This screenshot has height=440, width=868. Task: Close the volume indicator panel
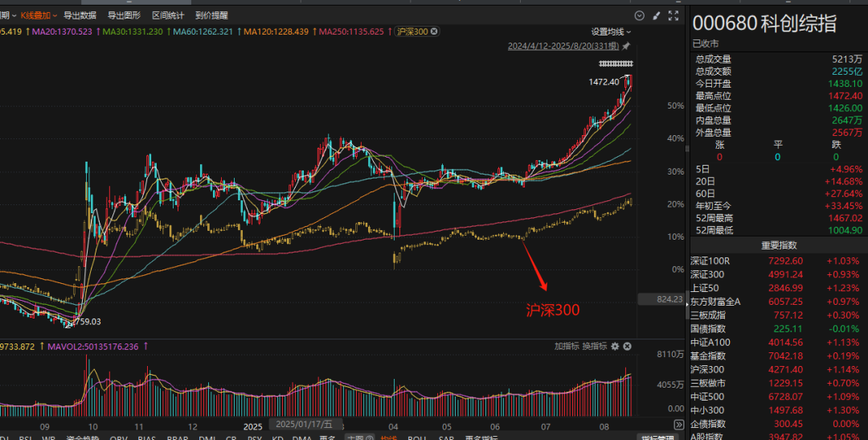click(627, 346)
